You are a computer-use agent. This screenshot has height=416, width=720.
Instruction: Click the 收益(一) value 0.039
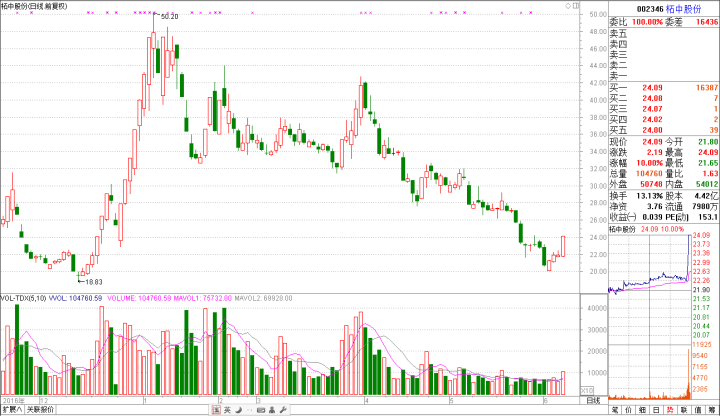coord(652,217)
